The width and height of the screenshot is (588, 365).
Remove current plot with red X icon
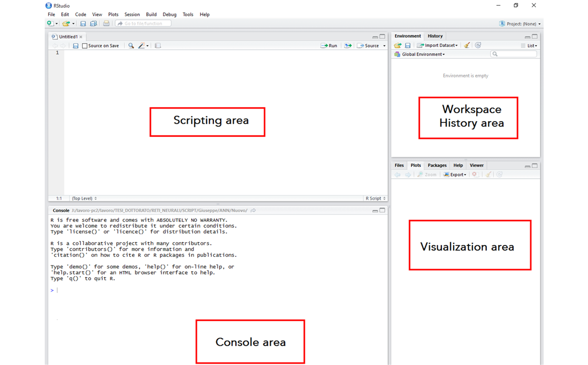click(x=475, y=174)
